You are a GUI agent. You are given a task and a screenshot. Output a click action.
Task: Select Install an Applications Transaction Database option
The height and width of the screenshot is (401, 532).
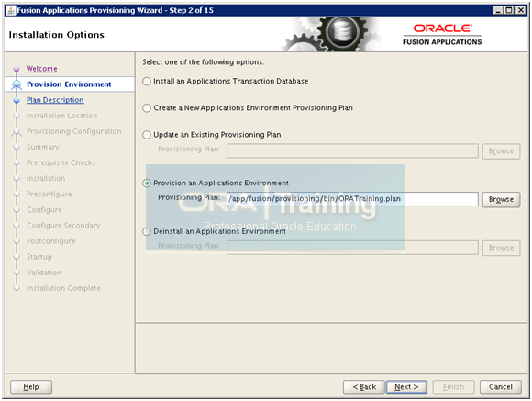147,81
